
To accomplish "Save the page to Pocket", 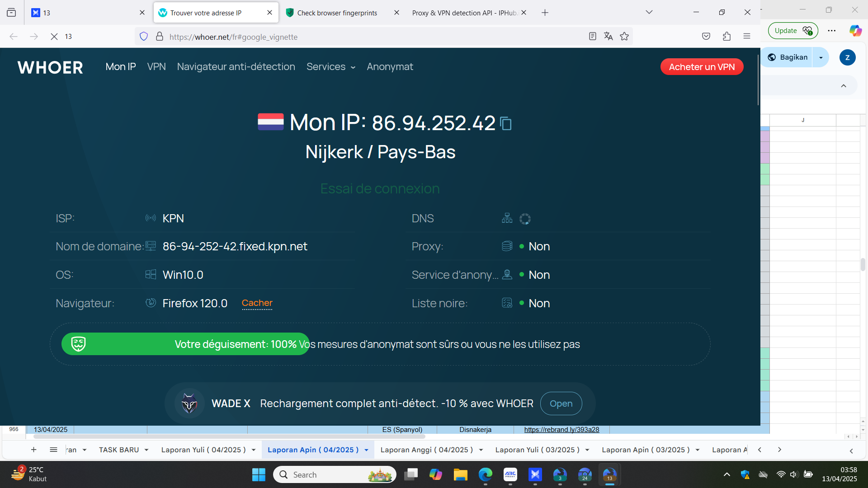I will [706, 37].
